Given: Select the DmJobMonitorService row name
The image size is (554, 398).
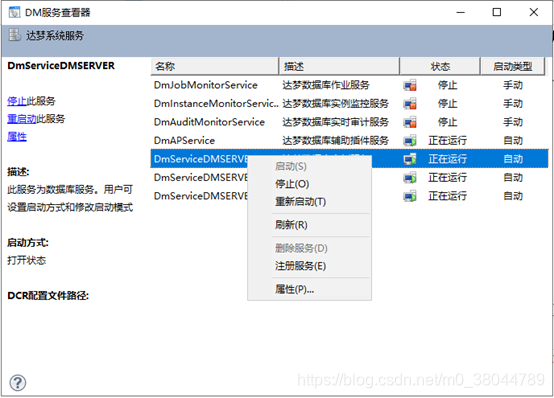Looking at the screenshot, I should point(206,85).
